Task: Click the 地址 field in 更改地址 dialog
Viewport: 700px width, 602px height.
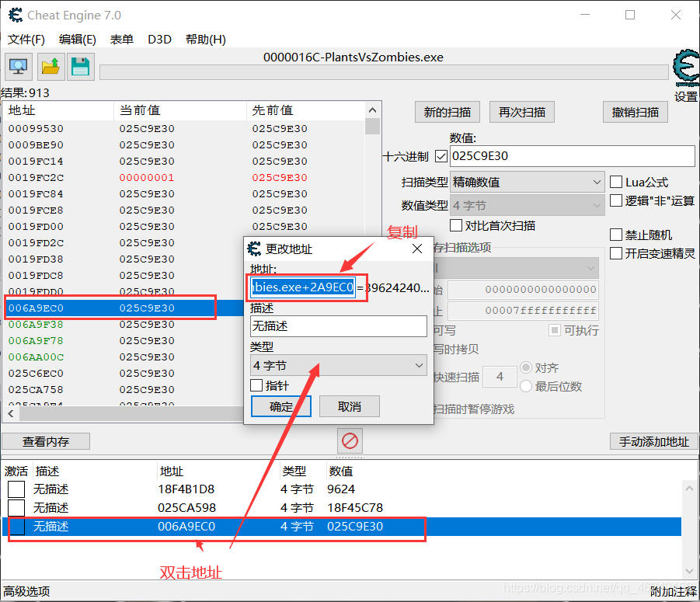Action: 303,287
